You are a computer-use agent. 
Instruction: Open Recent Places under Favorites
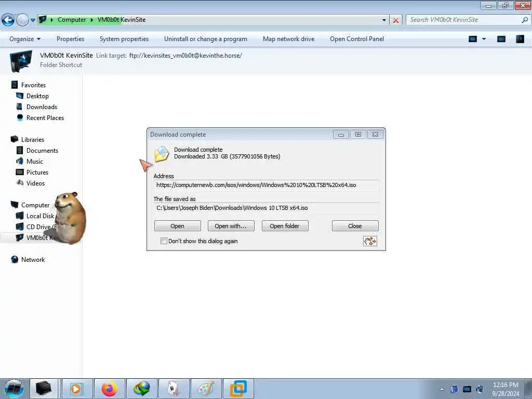tap(45, 118)
